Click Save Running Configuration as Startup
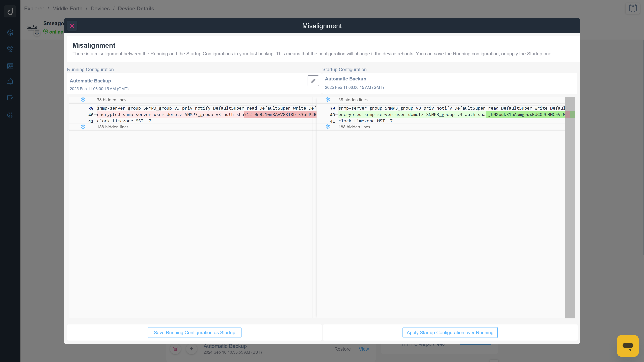Viewport: 644px width, 362px height. (x=194, y=332)
